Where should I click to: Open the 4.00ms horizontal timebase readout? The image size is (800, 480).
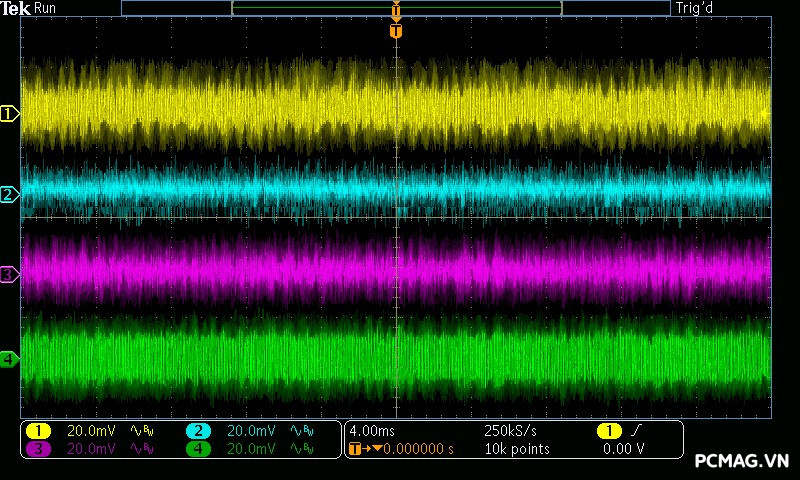[x=373, y=431]
